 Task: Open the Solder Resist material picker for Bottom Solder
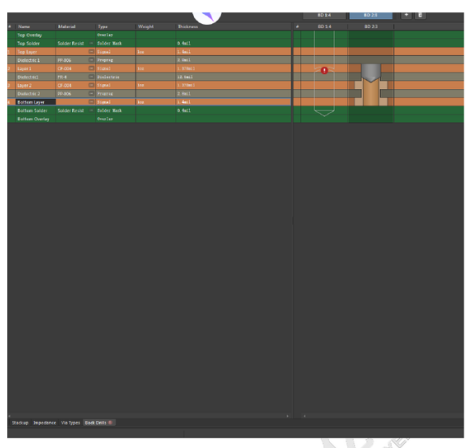[x=91, y=110]
